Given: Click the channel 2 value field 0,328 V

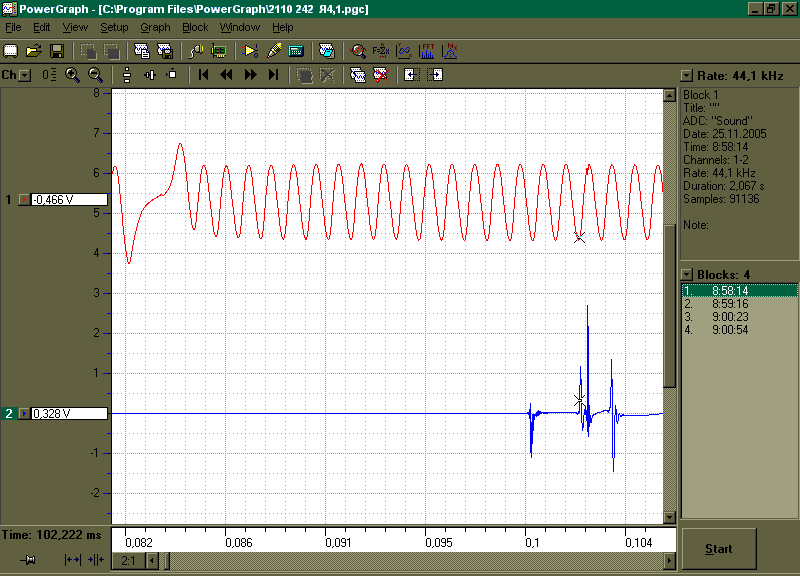Looking at the screenshot, I should click(x=69, y=413).
